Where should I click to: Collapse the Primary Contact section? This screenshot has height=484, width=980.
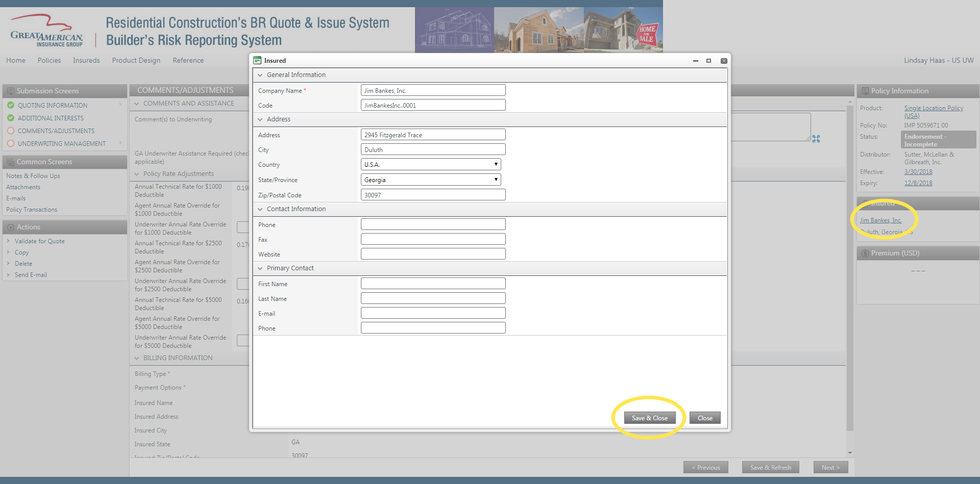(x=260, y=268)
